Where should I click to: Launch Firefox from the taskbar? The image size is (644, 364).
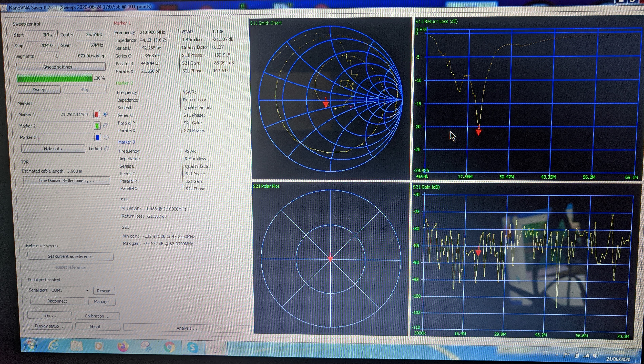(123, 347)
